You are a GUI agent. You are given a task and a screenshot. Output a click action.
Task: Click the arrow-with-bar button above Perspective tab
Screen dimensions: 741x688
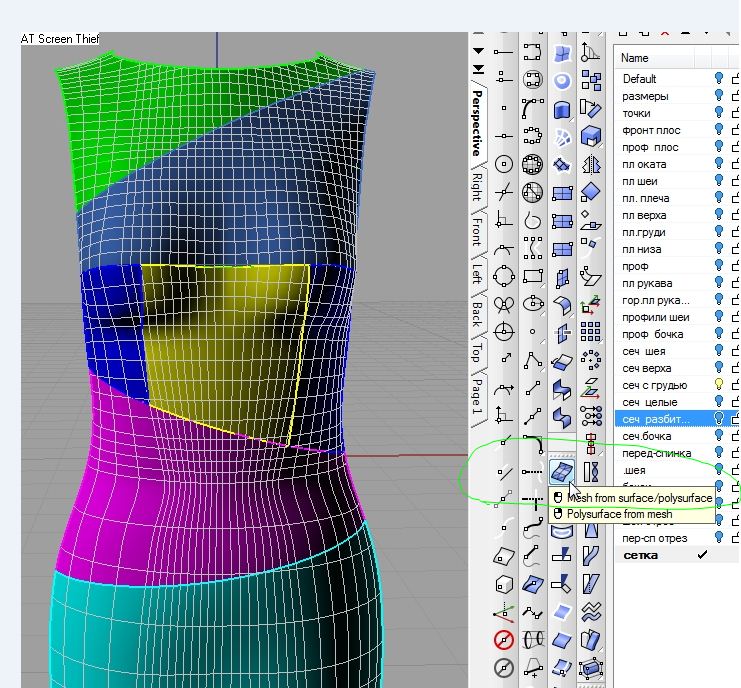[x=478, y=69]
